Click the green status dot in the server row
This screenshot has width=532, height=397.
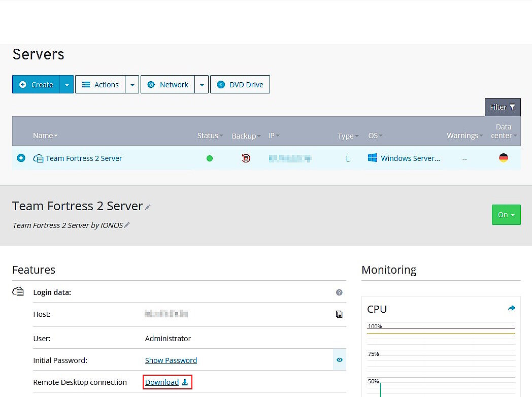[210, 158]
